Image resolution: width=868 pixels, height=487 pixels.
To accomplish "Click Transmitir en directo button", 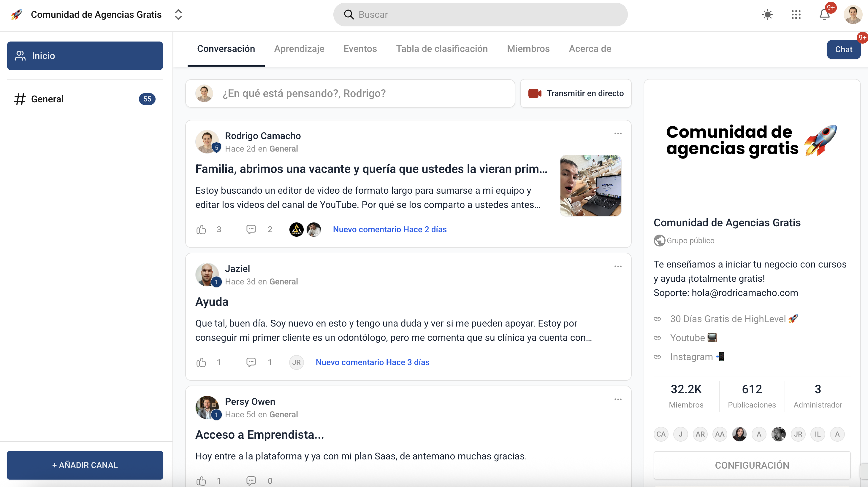I will (x=576, y=93).
